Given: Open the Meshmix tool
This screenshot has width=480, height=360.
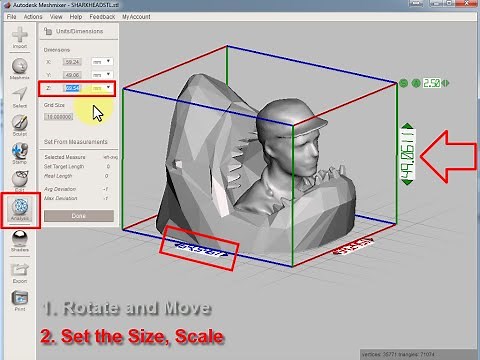Looking at the screenshot, I should pos(20,69).
